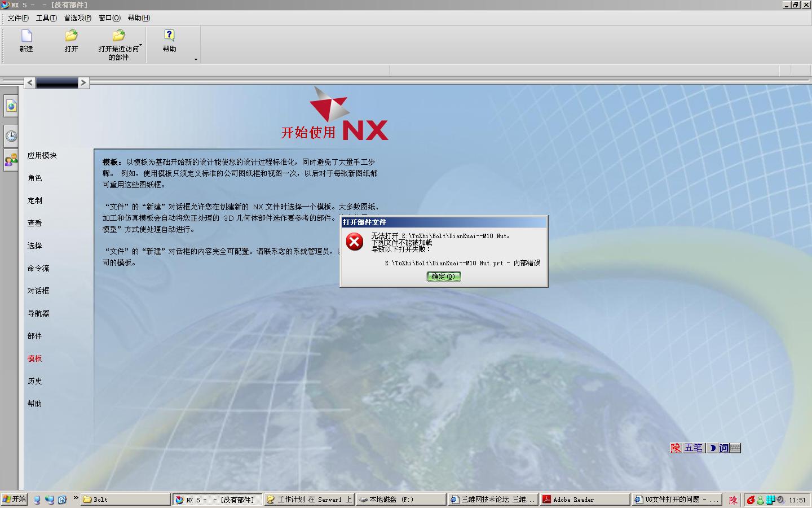812x508 pixels.
Task: Select the 应用模块 topic link
Action: click(x=42, y=155)
